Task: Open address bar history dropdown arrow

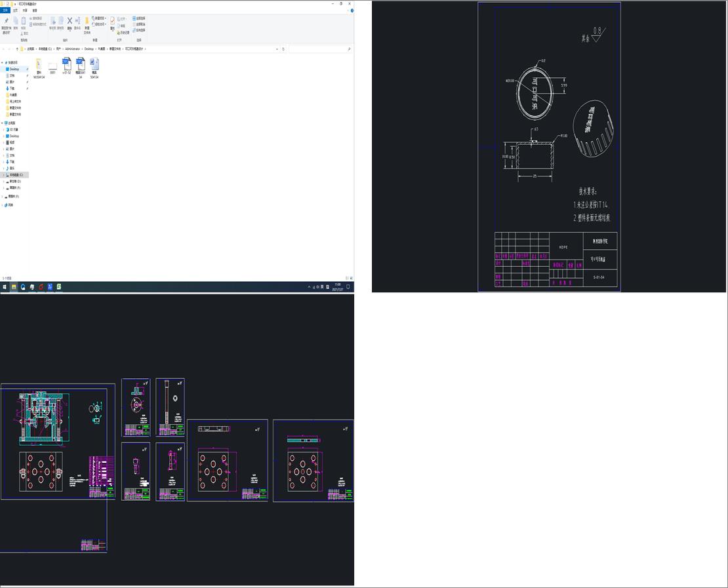Action: coord(277,49)
